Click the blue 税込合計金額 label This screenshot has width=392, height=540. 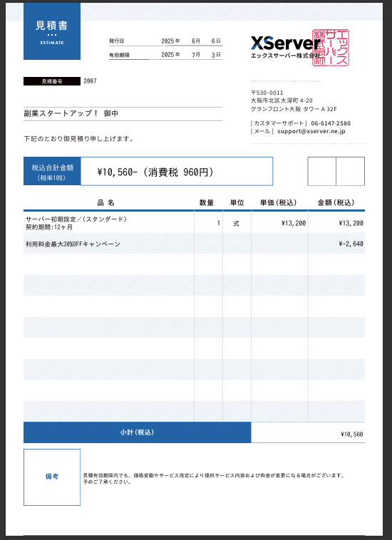click(52, 172)
